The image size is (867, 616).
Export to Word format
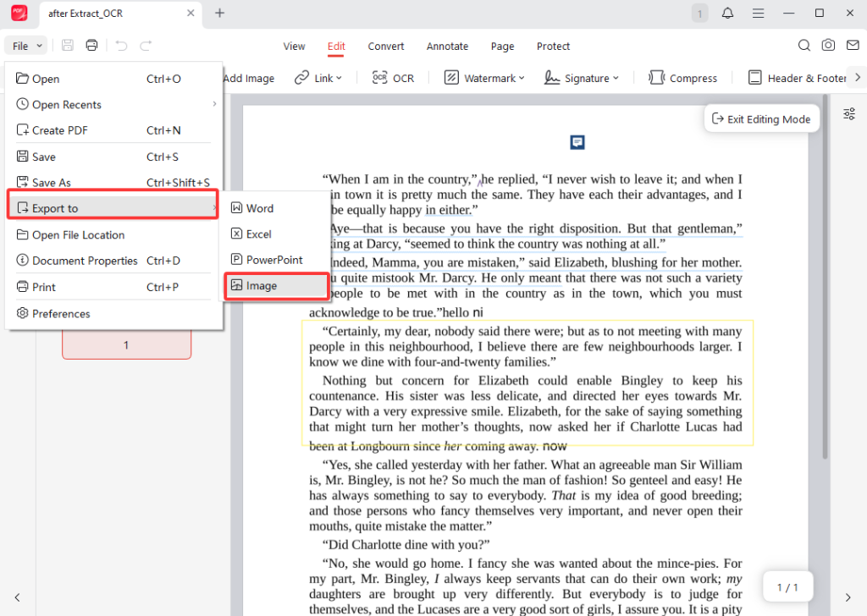[277, 208]
